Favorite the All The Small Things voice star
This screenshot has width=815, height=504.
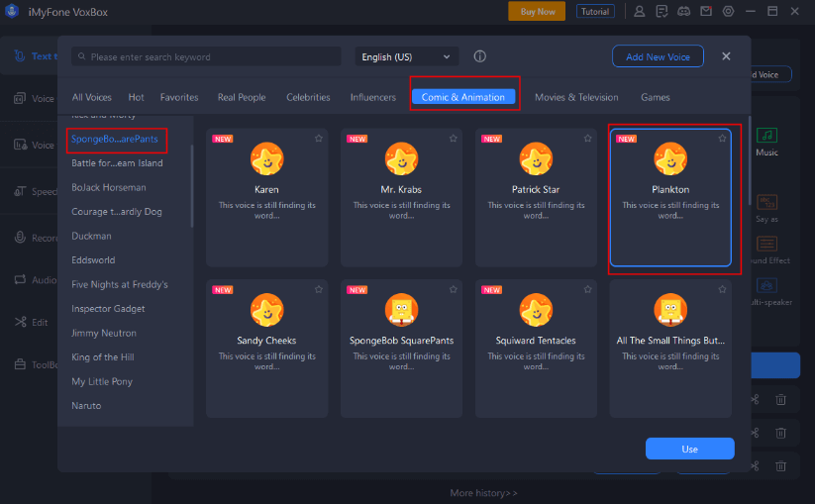click(x=722, y=289)
